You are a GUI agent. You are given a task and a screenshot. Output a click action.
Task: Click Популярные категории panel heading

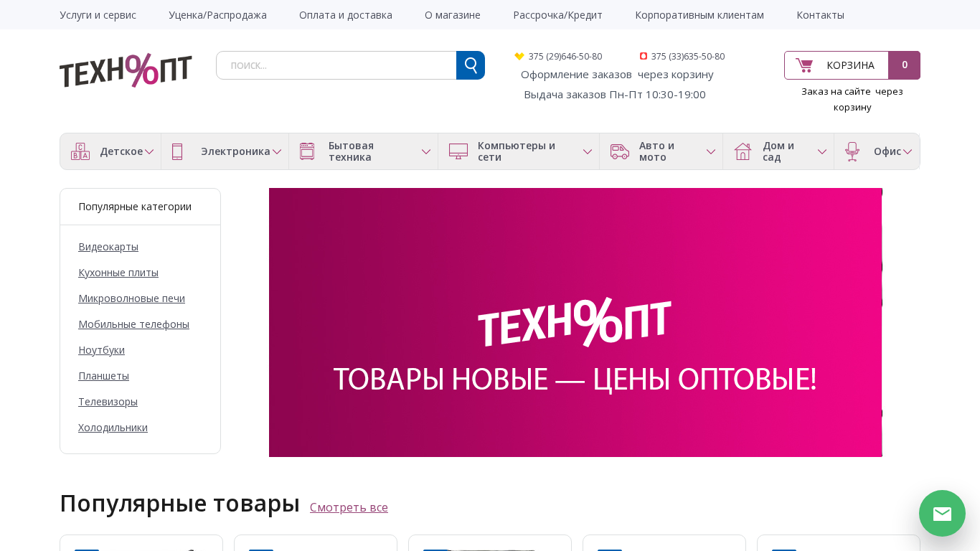(x=135, y=207)
